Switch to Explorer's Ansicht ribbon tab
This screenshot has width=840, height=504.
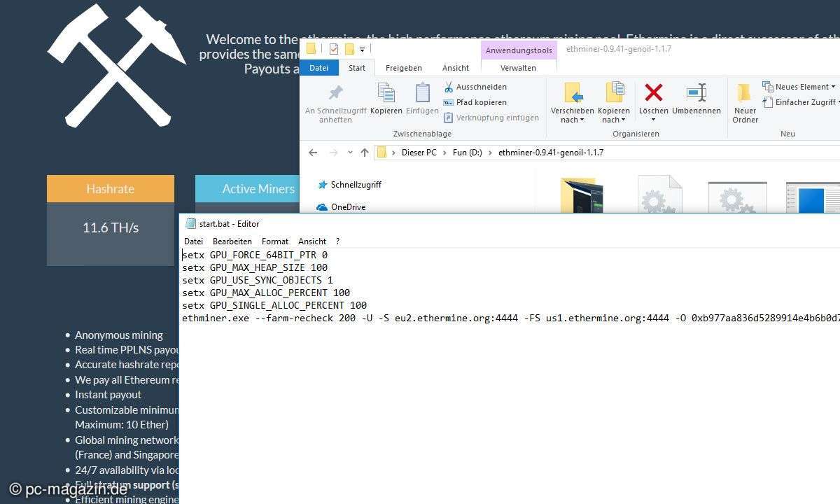[x=456, y=68]
